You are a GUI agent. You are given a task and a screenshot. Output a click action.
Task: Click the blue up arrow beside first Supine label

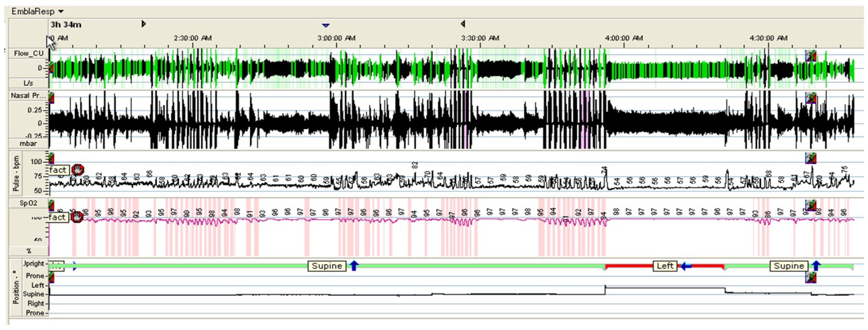click(x=353, y=266)
